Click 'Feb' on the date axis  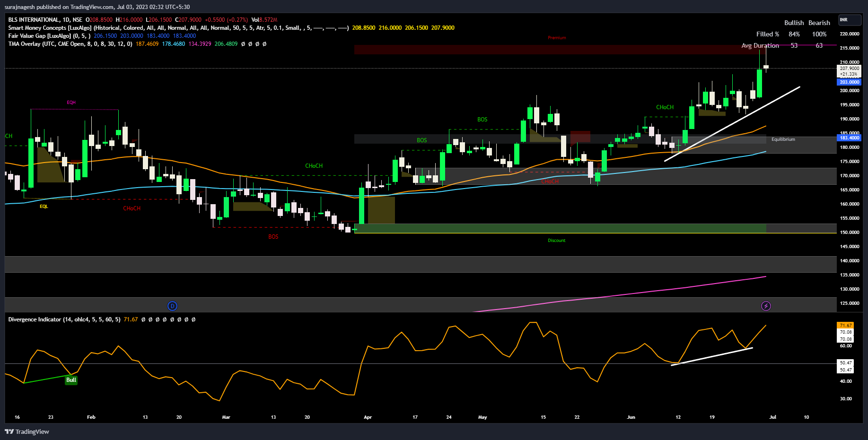(x=91, y=417)
